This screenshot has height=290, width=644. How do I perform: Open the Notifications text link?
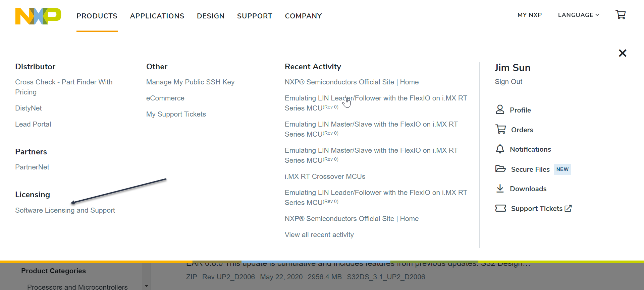point(530,149)
